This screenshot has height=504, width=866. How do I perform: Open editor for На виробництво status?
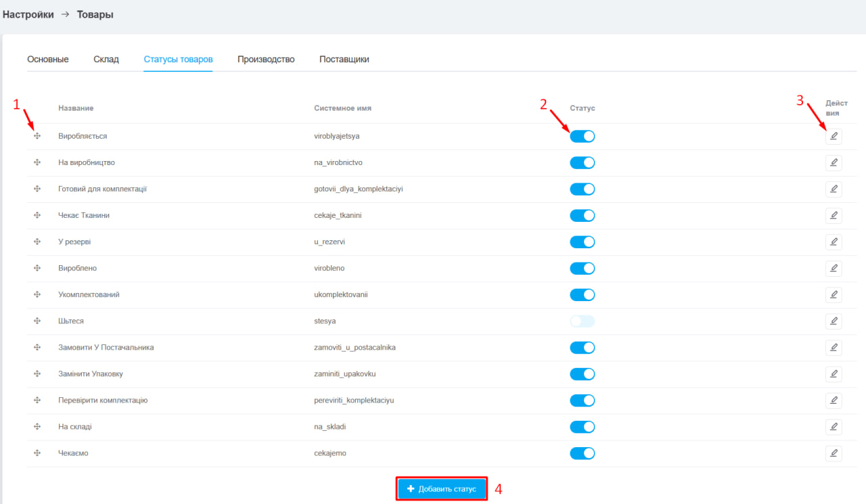pyautogui.click(x=834, y=162)
